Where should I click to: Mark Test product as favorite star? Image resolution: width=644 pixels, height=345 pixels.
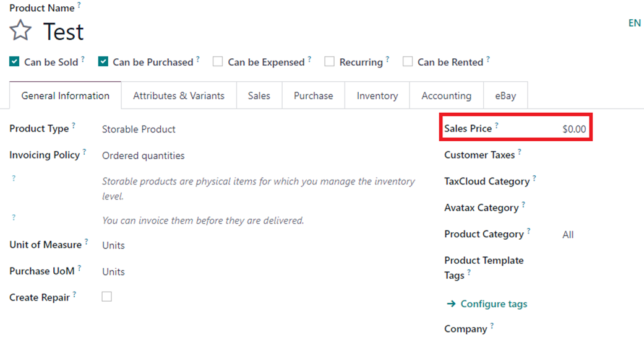point(20,31)
